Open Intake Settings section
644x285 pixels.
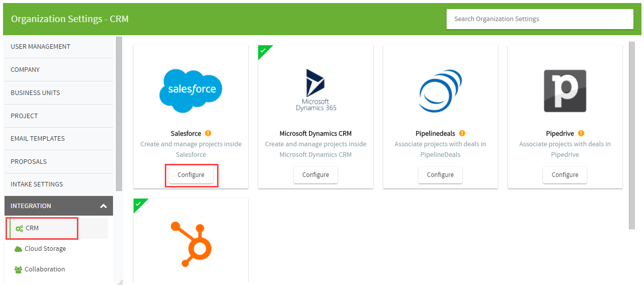point(58,184)
